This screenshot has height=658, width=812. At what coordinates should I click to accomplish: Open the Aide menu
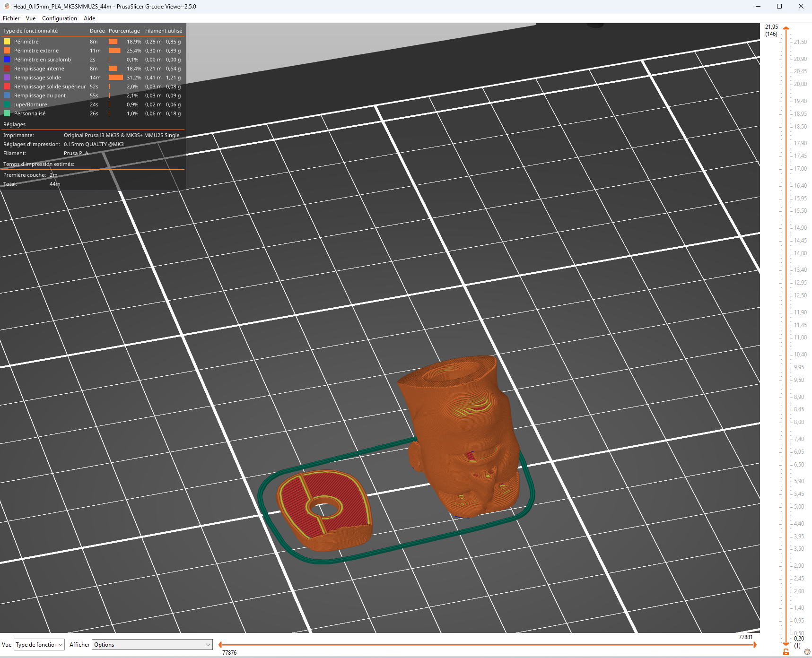(x=89, y=18)
